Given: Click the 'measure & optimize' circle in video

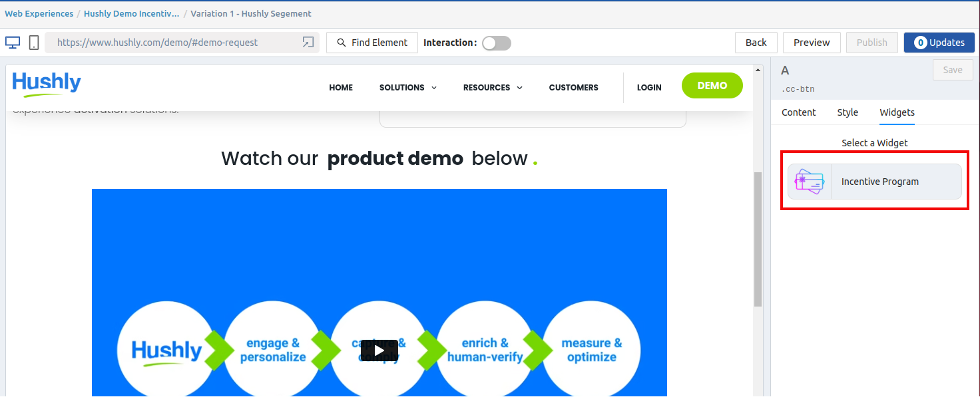Looking at the screenshot, I should pos(592,350).
